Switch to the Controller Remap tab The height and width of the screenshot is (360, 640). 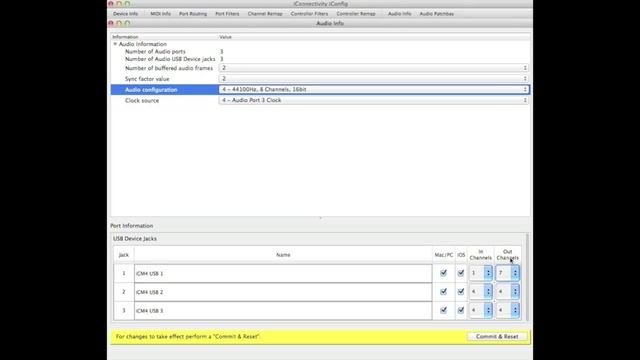tap(356, 14)
